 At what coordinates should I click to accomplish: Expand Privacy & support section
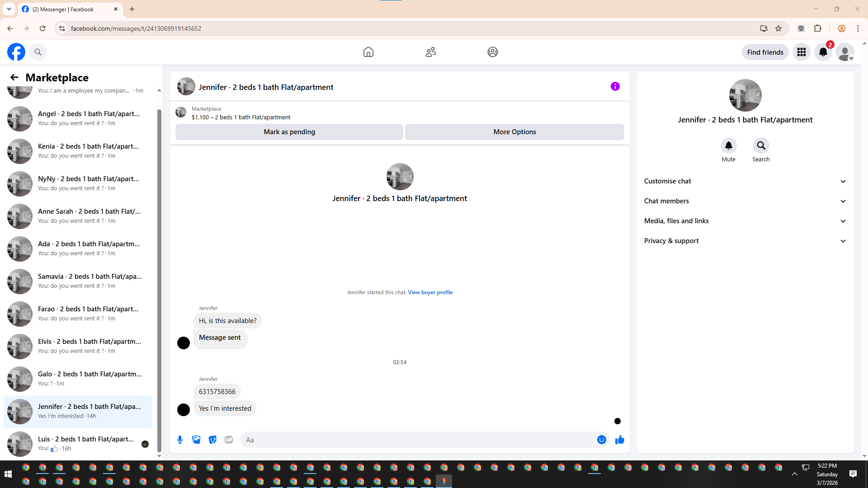[x=745, y=241]
